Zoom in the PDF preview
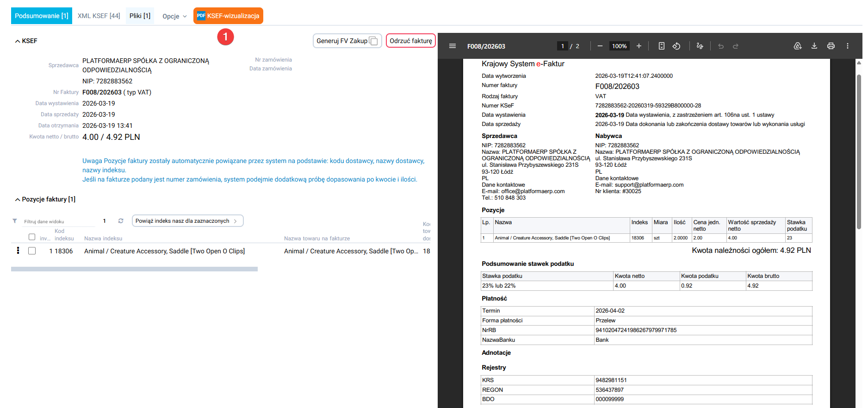This screenshot has height=408, width=868. [639, 46]
